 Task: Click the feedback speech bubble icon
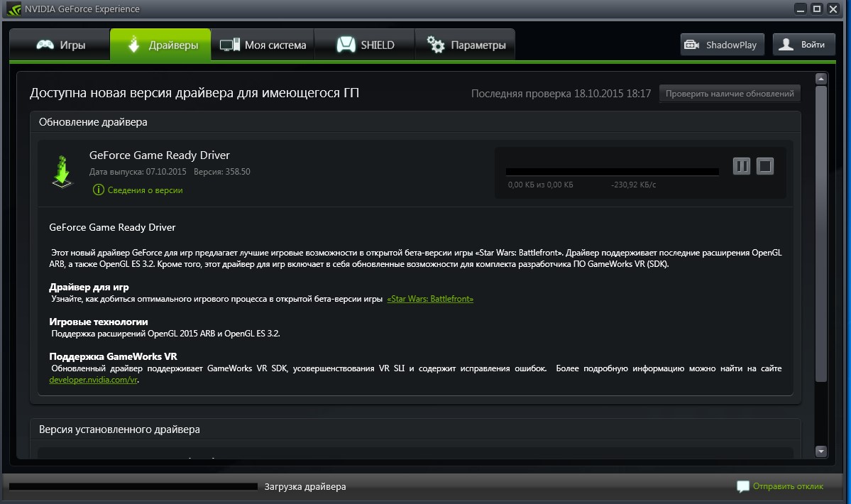(743, 487)
